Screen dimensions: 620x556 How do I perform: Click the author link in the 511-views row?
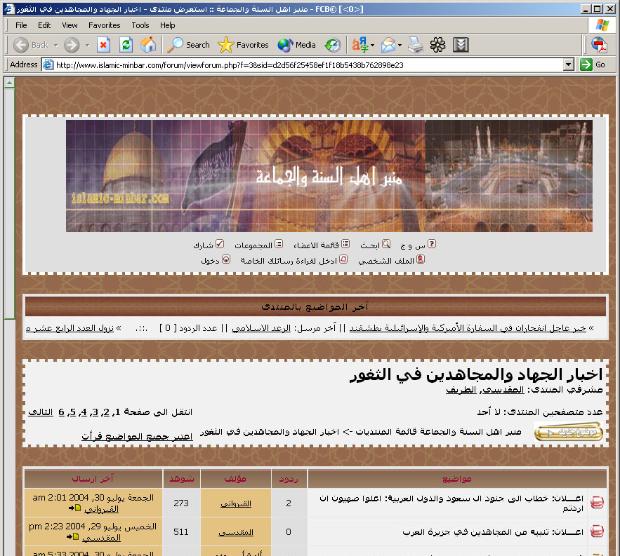[236, 533]
